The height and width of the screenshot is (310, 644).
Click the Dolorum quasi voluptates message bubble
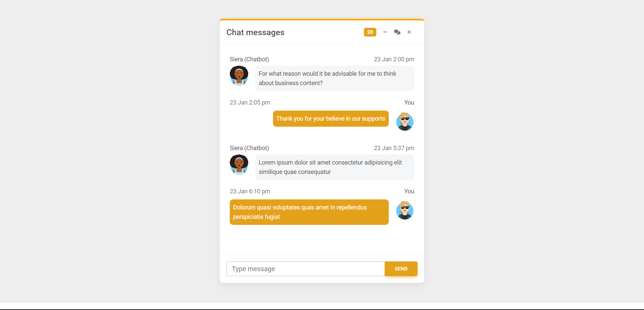tap(309, 212)
